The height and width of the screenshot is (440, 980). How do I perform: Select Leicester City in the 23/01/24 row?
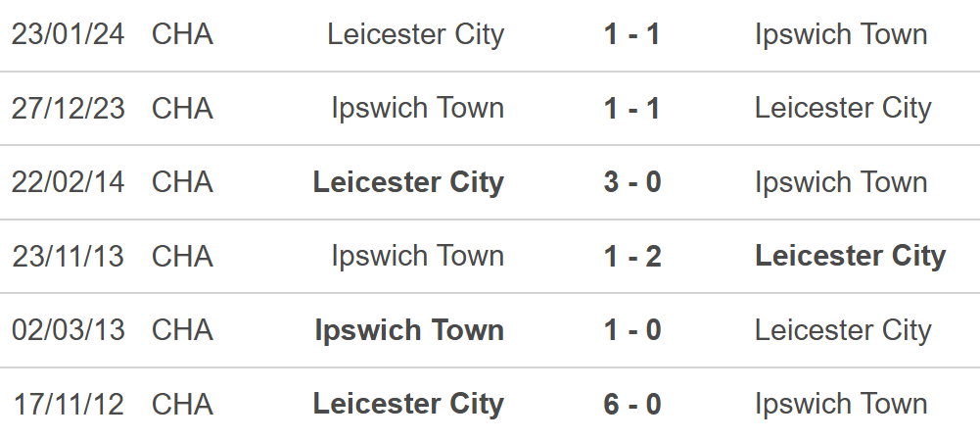pyautogui.click(x=416, y=33)
